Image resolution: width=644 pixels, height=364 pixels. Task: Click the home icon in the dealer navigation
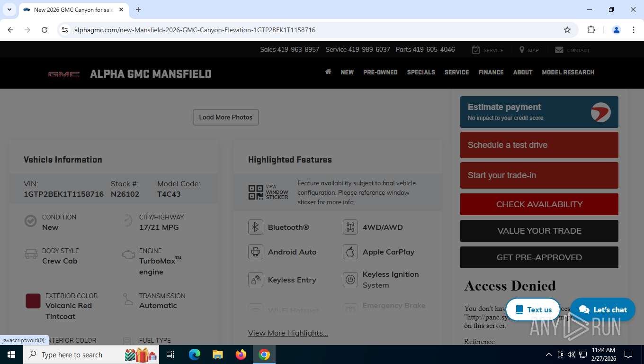[x=328, y=72]
